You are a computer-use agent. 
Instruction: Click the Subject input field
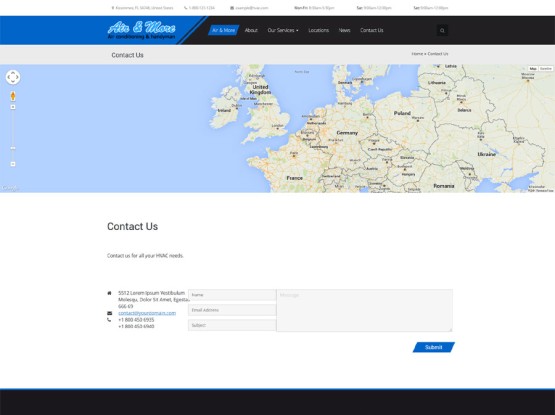point(232,325)
